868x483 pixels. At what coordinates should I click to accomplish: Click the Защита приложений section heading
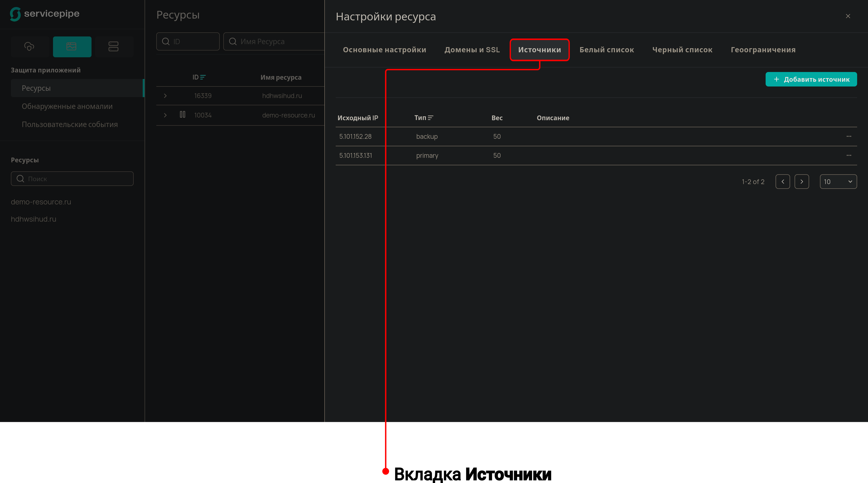pos(46,70)
